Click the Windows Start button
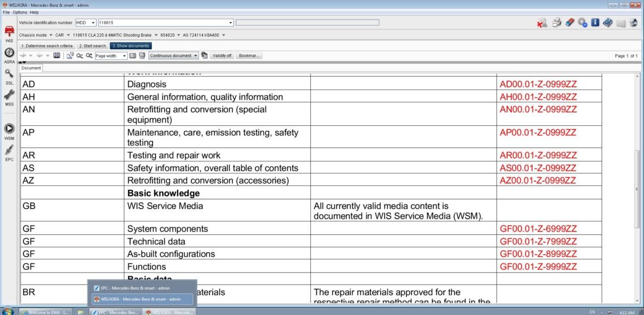Image resolution: width=644 pixels, height=315 pixels. point(7,311)
